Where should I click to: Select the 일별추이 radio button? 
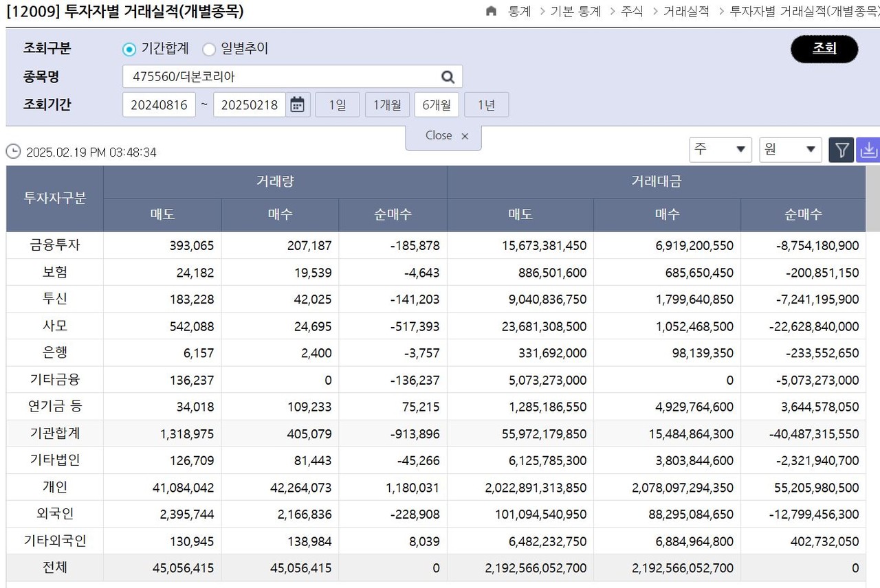209,49
